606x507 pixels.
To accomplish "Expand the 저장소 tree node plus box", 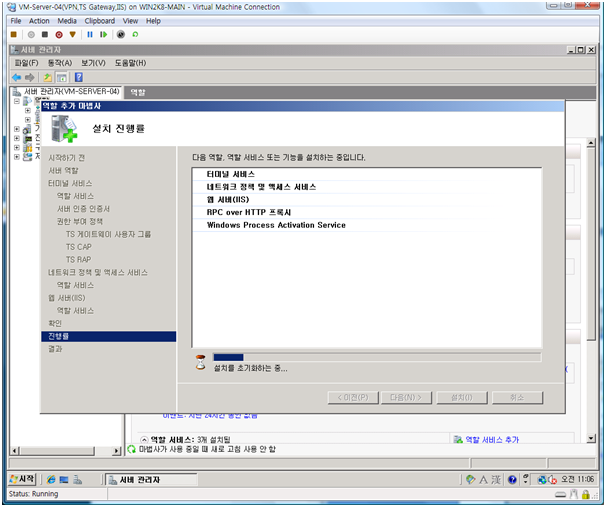I will pos(17,157).
